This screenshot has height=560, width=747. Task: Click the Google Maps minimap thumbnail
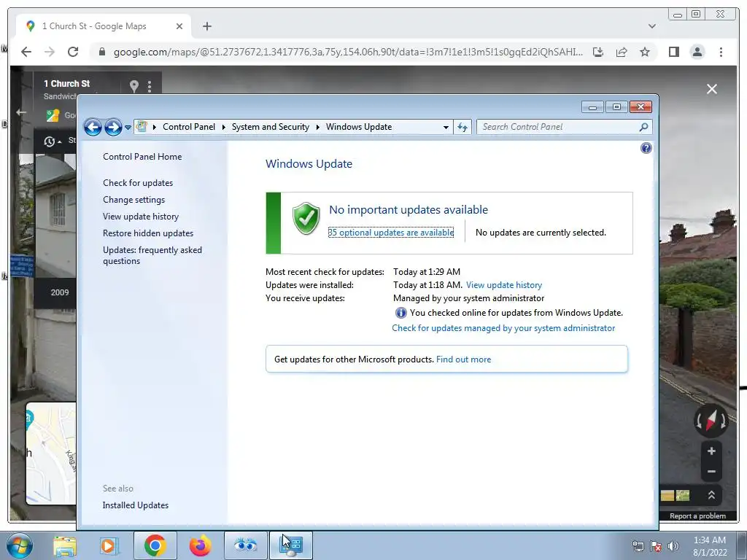click(51, 453)
